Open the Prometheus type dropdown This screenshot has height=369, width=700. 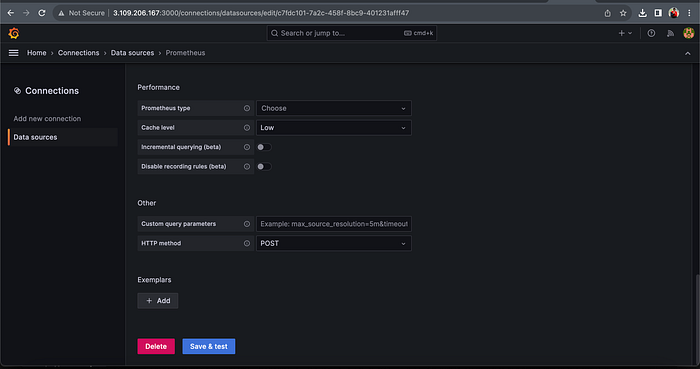(x=334, y=108)
